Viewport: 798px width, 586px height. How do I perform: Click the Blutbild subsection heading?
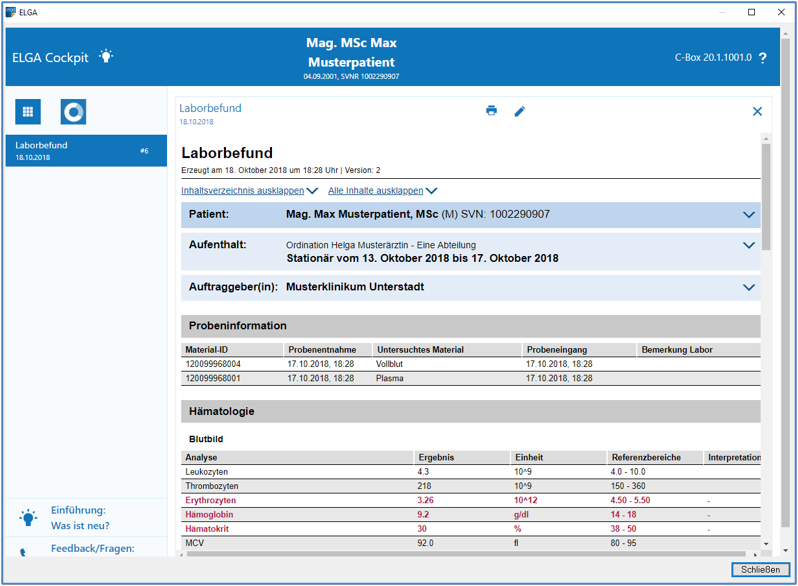pyautogui.click(x=206, y=439)
